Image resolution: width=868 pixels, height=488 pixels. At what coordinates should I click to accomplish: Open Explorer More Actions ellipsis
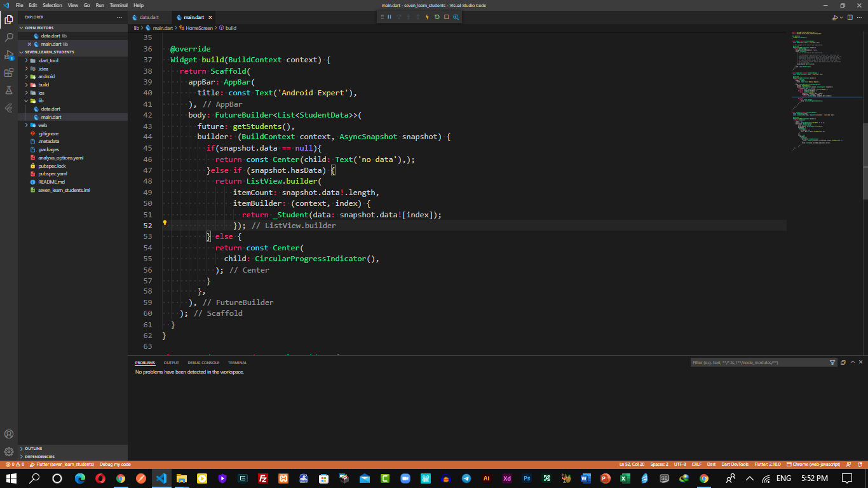click(x=119, y=17)
